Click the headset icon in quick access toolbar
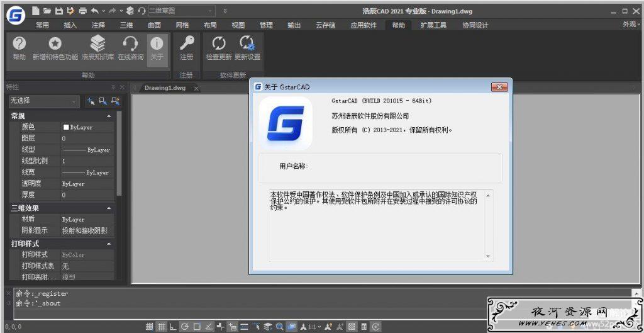Screen dimensions: 644x333 142,11
